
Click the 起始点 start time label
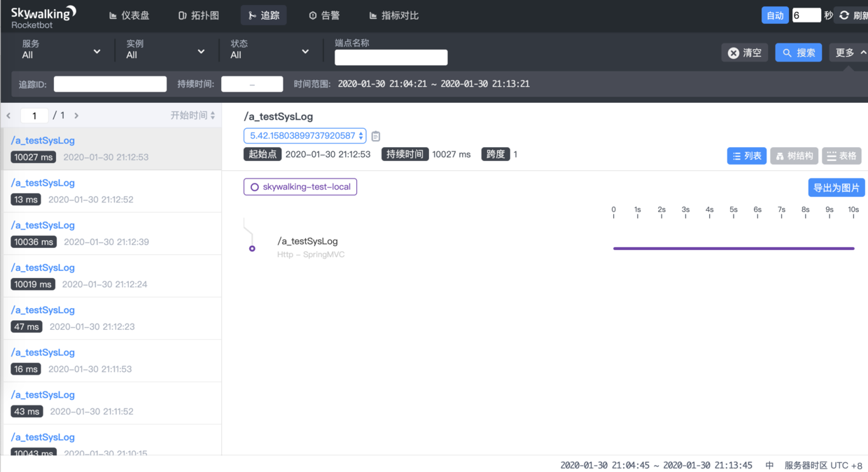click(x=263, y=154)
